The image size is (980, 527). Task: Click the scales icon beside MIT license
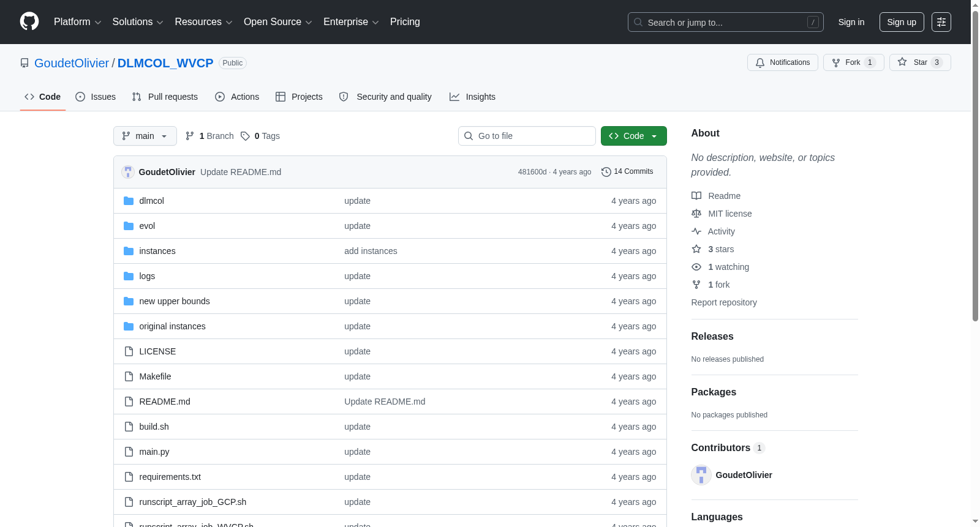[696, 214]
